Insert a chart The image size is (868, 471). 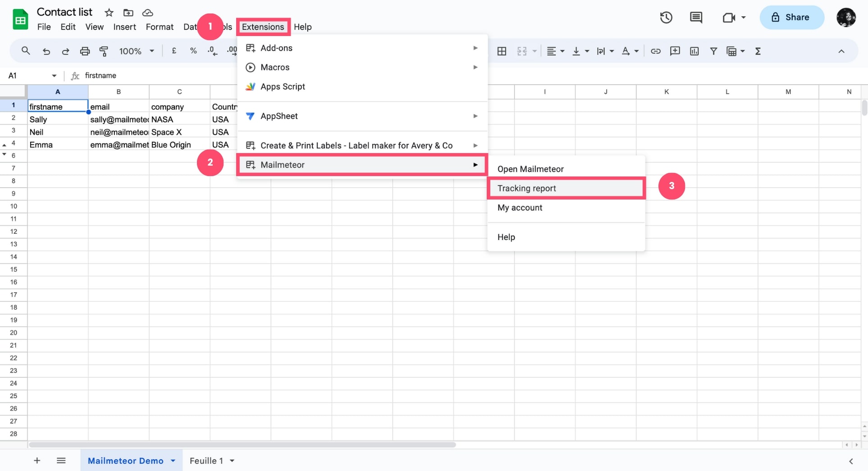click(x=694, y=51)
